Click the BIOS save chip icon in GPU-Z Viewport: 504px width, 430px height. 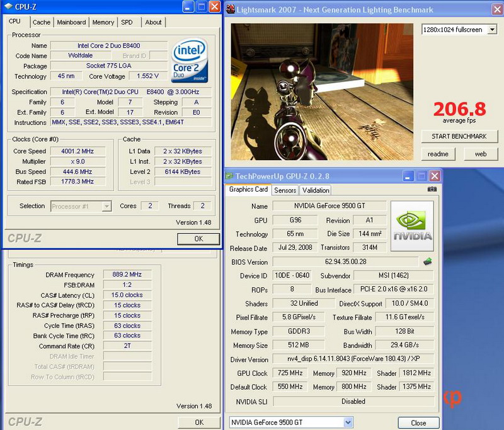point(428,262)
